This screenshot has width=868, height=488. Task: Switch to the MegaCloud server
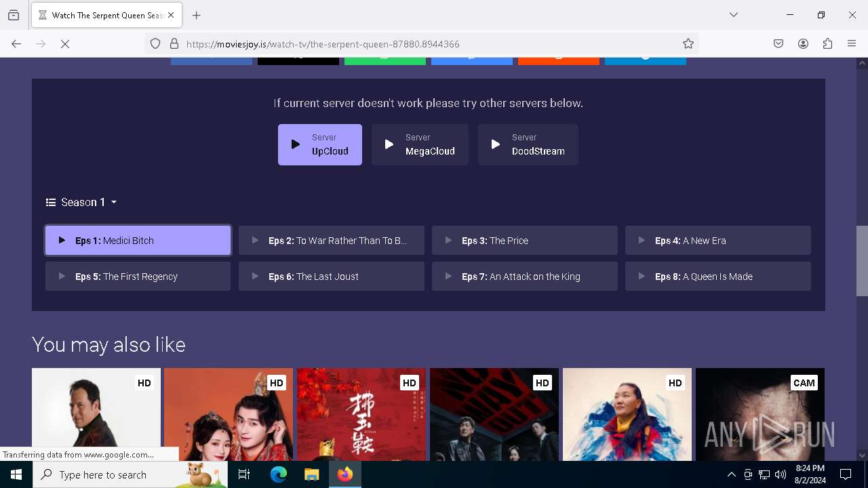click(420, 144)
